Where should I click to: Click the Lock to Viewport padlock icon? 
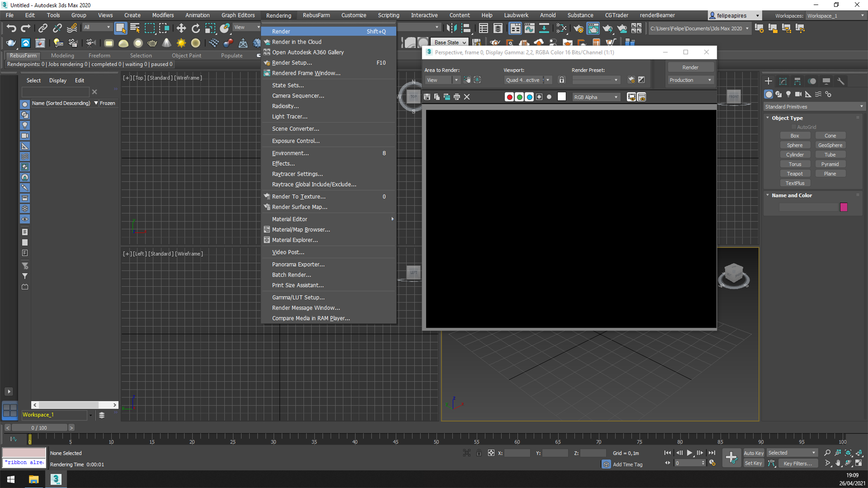[561, 80]
